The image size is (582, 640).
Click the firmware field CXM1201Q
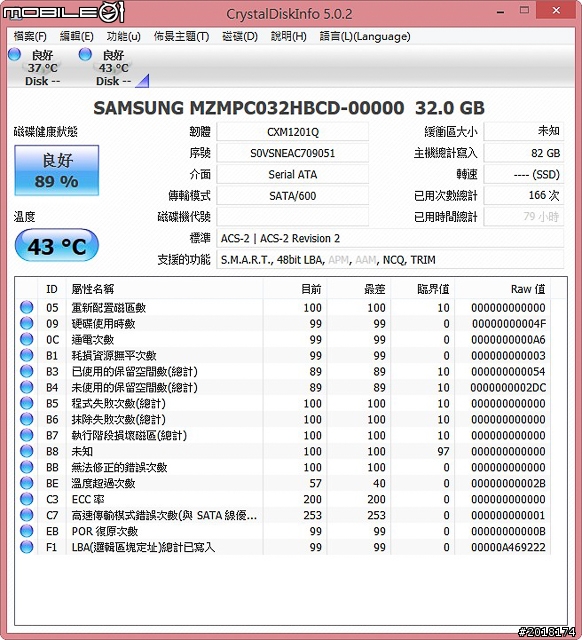pyautogui.click(x=292, y=132)
